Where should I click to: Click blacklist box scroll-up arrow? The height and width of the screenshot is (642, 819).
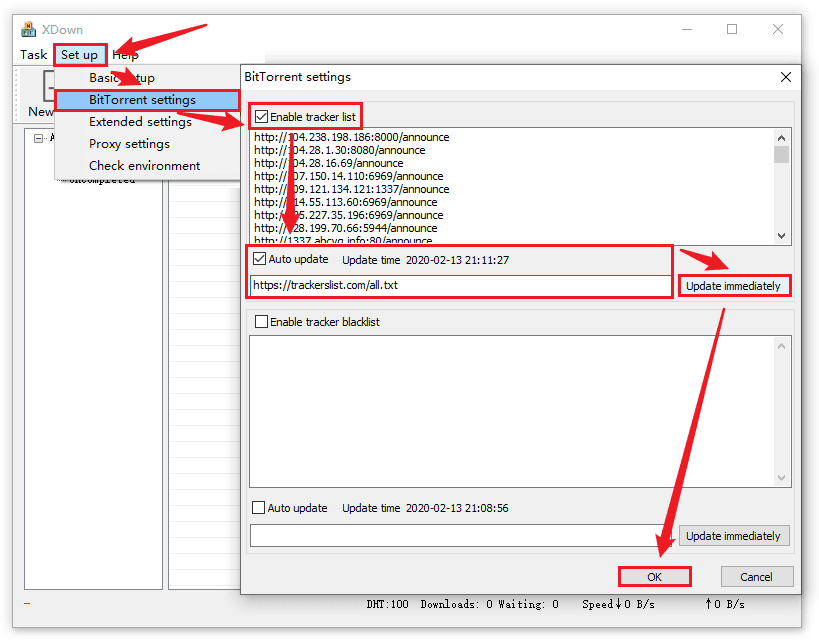coord(781,346)
